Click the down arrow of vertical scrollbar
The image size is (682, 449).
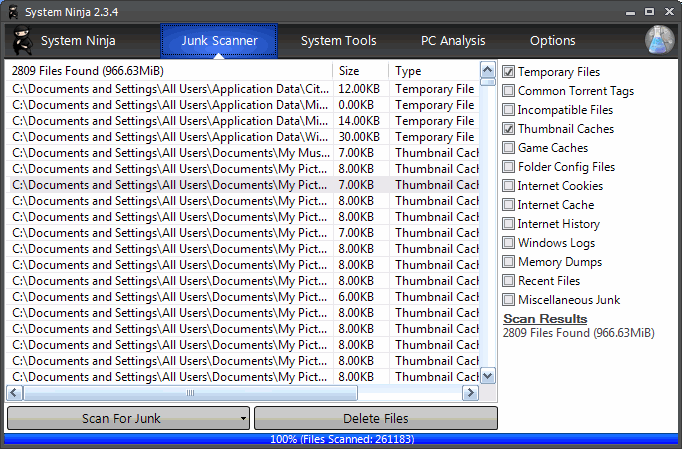(488, 376)
